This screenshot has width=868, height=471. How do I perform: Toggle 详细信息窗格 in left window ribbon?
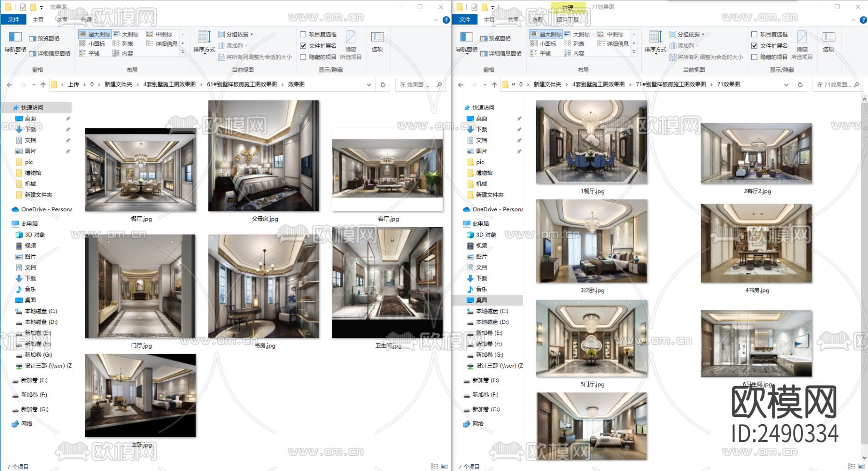point(50,54)
